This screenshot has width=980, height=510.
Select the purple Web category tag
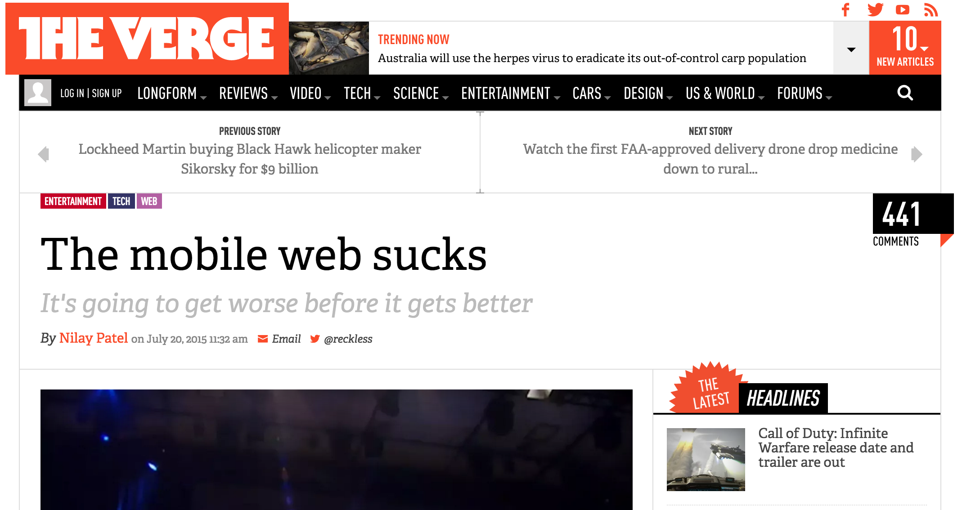pos(149,201)
